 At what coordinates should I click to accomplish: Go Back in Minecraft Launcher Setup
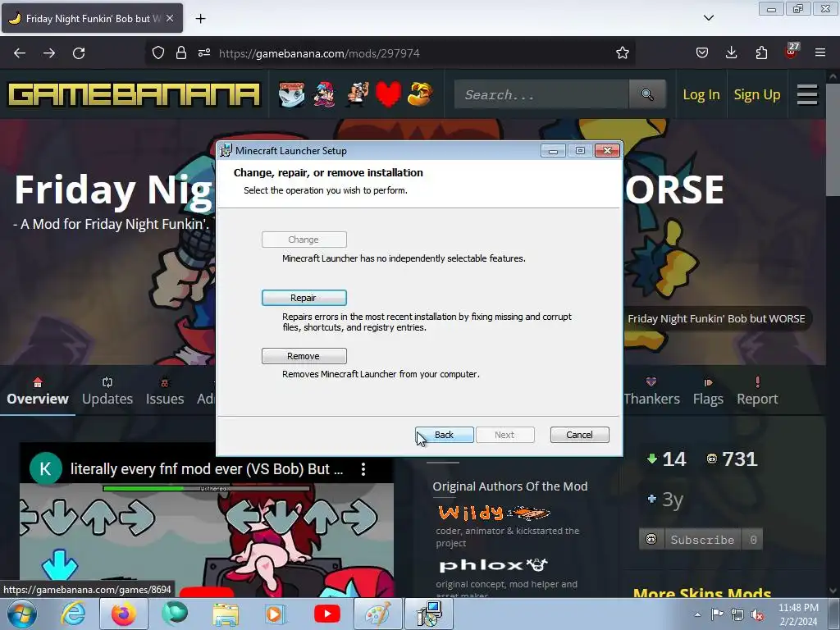[444, 435]
